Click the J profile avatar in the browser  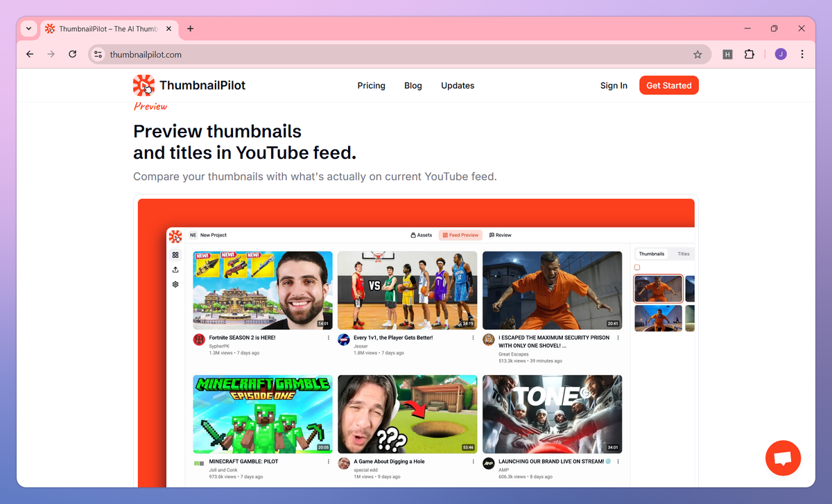point(780,53)
